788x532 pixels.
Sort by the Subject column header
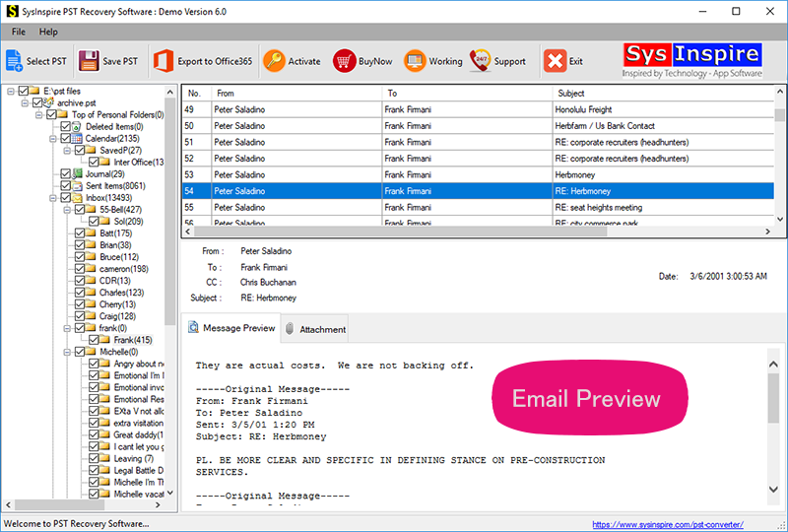663,93
